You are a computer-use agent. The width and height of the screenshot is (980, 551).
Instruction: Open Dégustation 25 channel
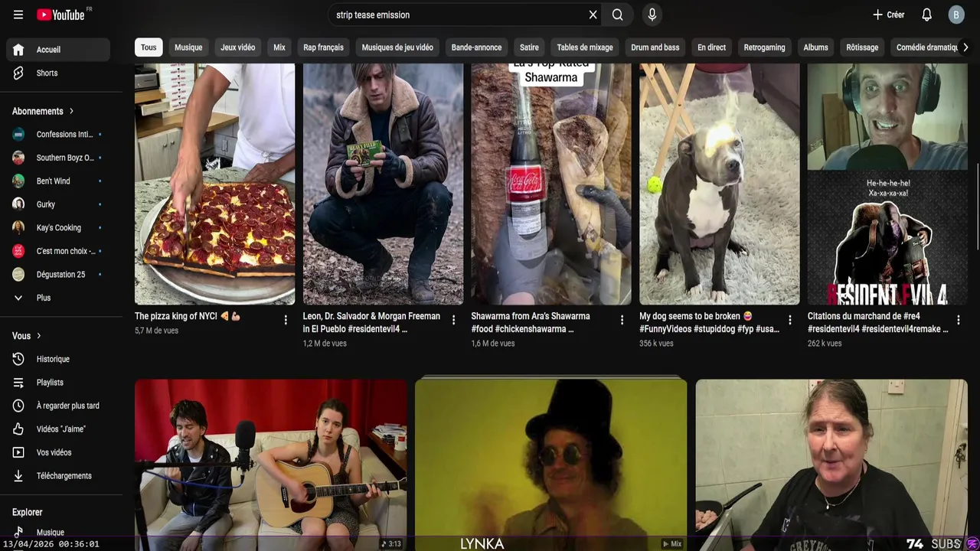[x=58, y=275]
